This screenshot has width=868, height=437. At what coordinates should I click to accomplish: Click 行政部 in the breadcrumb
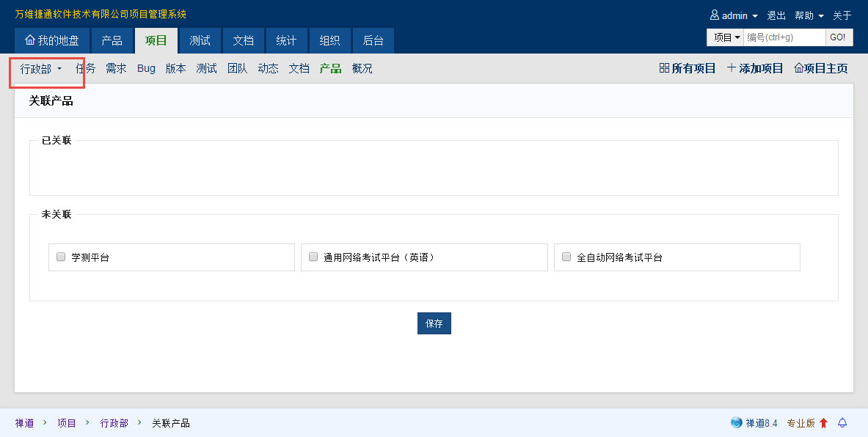coord(114,422)
